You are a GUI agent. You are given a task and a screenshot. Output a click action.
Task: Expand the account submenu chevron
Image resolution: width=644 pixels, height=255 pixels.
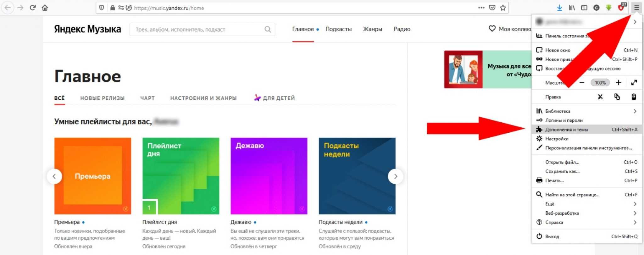point(635,22)
